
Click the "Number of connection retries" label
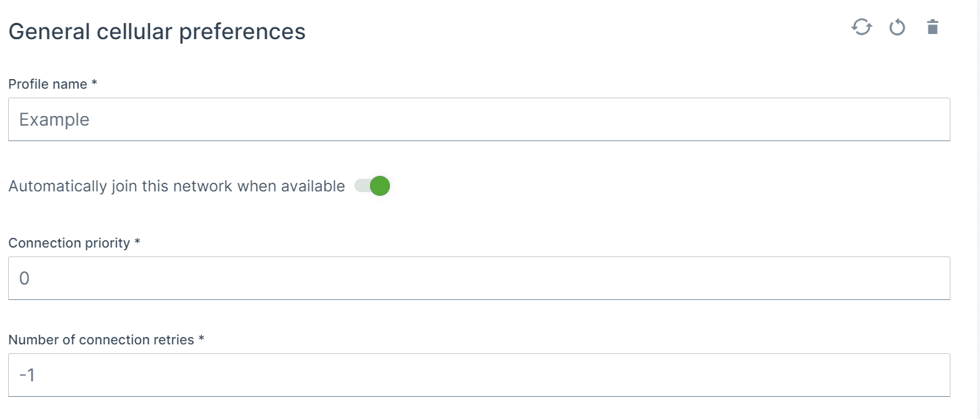point(100,340)
